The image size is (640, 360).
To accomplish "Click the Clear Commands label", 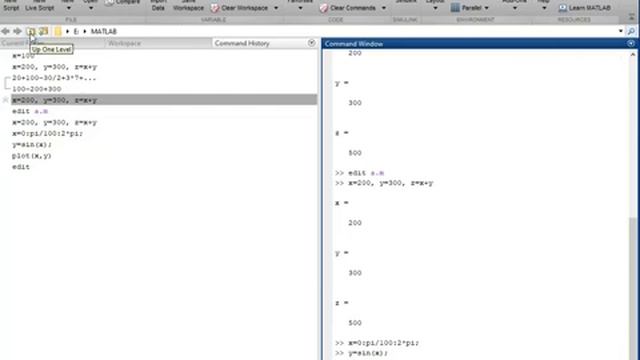I will [x=353, y=8].
